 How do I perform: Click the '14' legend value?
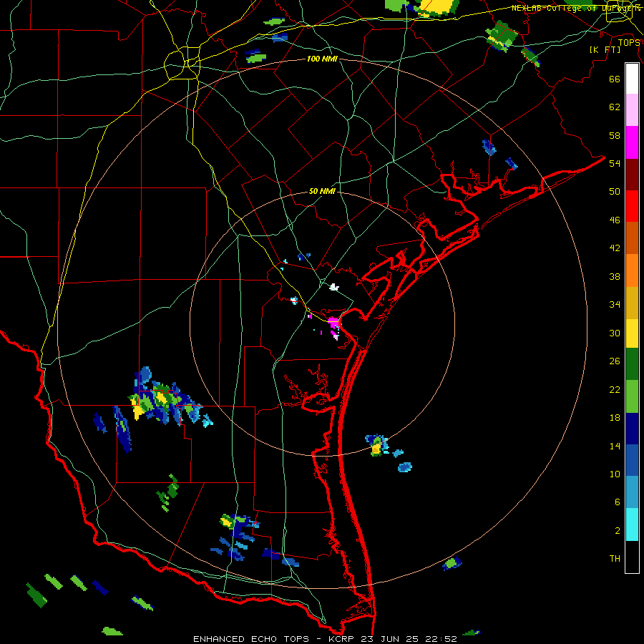[615, 446]
